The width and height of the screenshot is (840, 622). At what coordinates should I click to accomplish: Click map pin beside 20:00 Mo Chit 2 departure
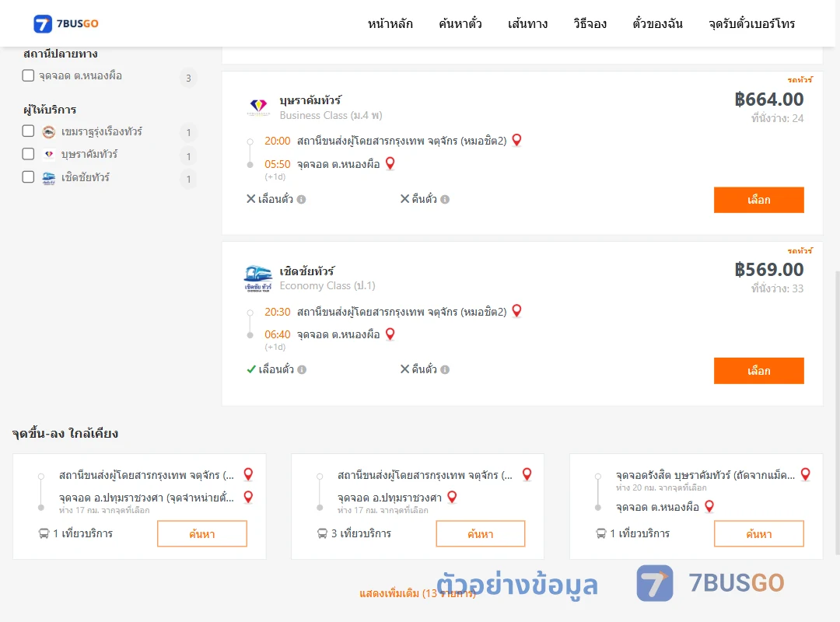(x=516, y=141)
